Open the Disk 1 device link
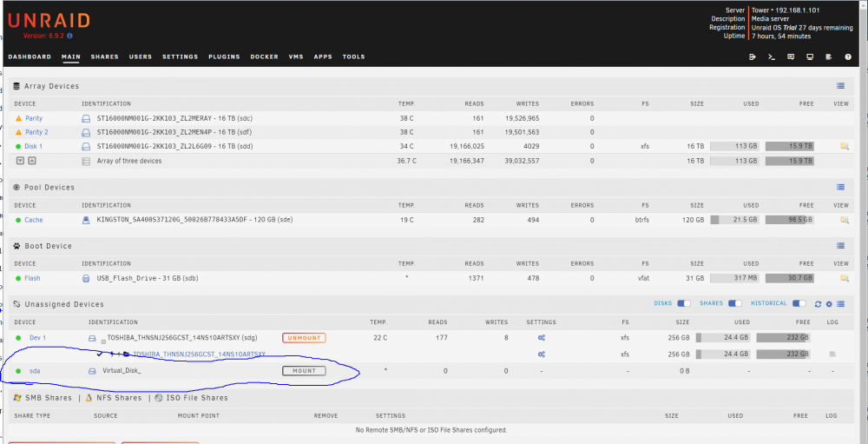Screen dimensions: 868x444 click(33, 146)
